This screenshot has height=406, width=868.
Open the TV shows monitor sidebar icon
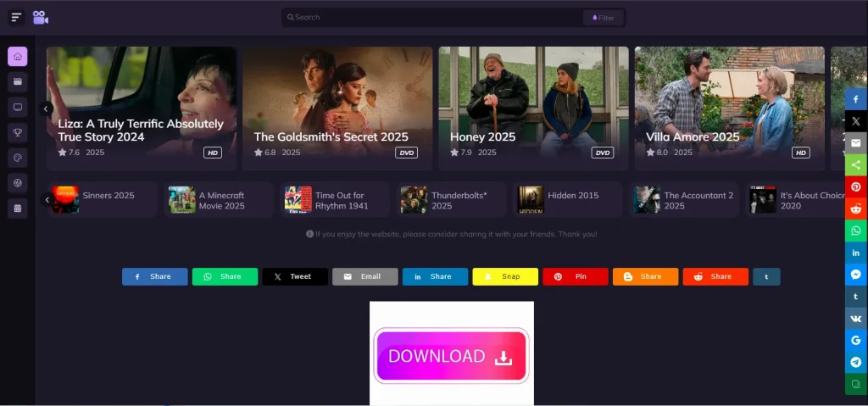tap(17, 107)
